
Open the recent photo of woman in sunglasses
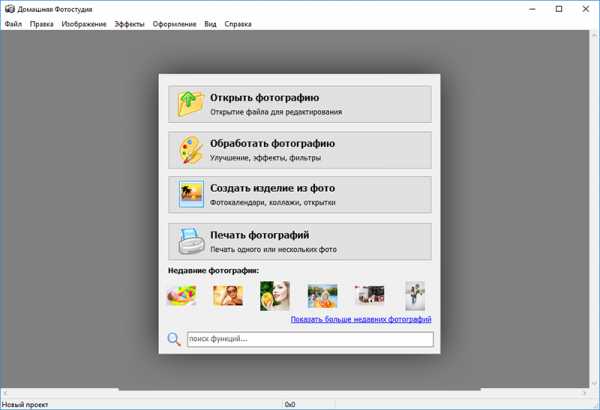point(228,296)
